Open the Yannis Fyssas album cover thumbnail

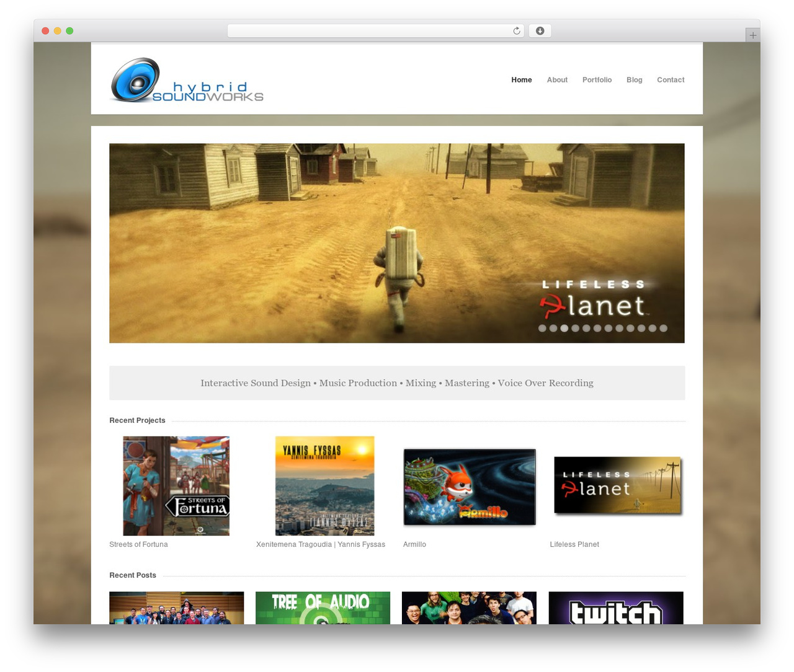[x=324, y=486]
